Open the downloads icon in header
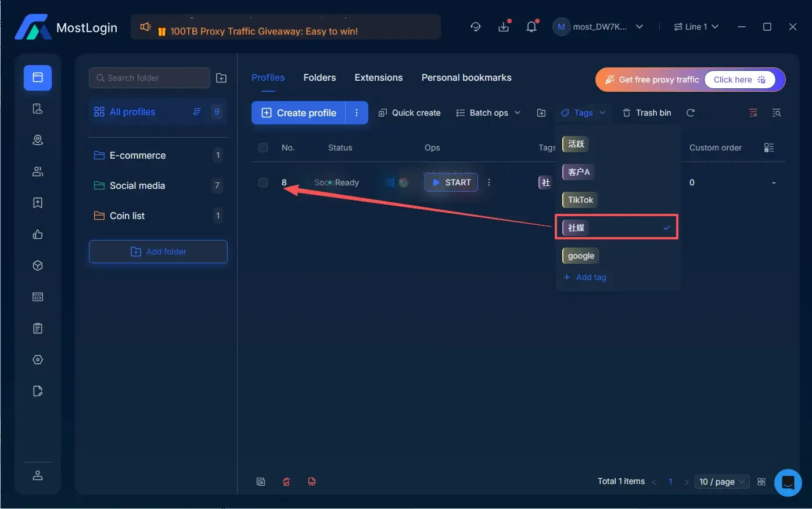The image size is (812, 509). click(x=503, y=27)
